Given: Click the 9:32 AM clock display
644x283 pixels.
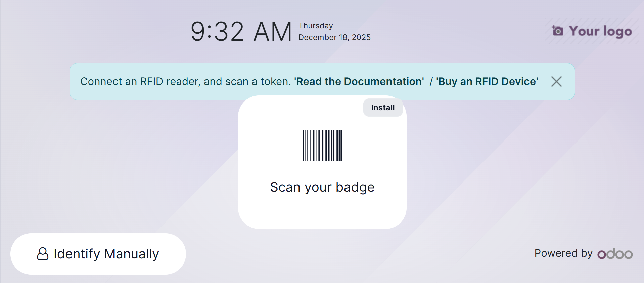Looking at the screenshot, I should pos(241,32).
